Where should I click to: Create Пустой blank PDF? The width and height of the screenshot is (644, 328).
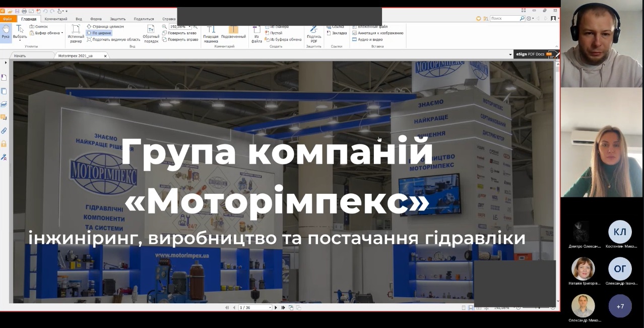click(x=274, y=33)
